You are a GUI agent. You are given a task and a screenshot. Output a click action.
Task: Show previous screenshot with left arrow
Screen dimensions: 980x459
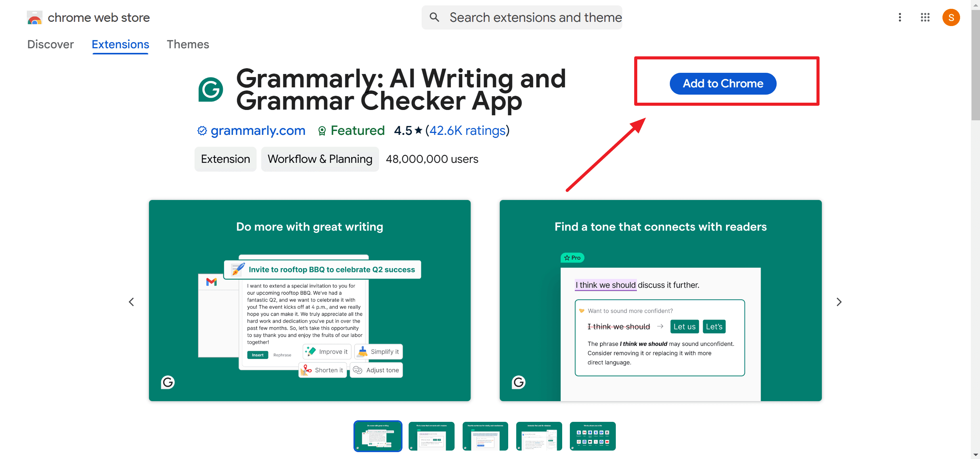(x=131, y=302)
